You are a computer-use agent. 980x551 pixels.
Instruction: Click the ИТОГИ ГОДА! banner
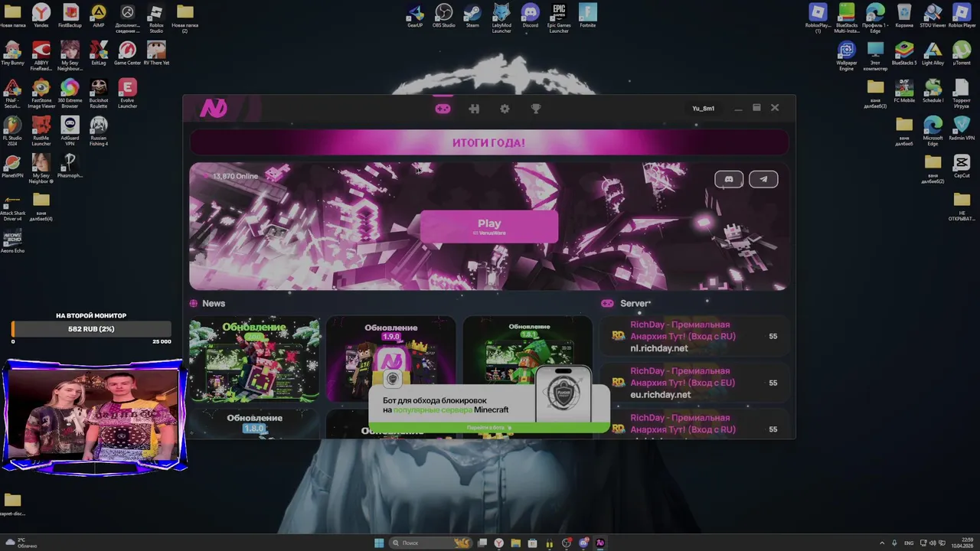click(488, 142)
